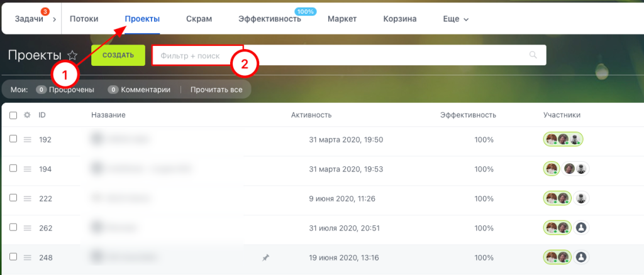Click the 100% efficiency in row 192
This screenshot has width=644, height=275.
[484, 140]
